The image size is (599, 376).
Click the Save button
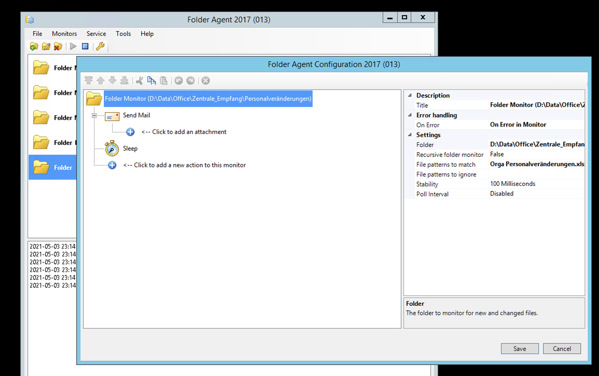click(x=520, y=348)
